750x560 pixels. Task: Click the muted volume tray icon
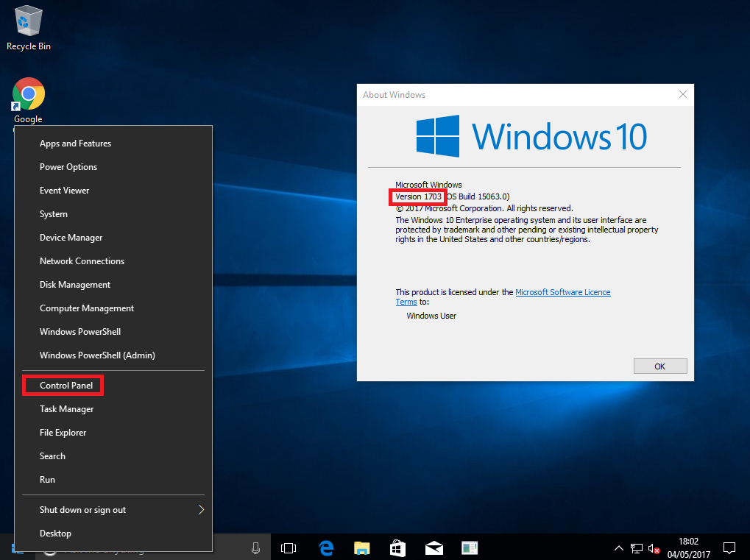(x=654, y=548)
